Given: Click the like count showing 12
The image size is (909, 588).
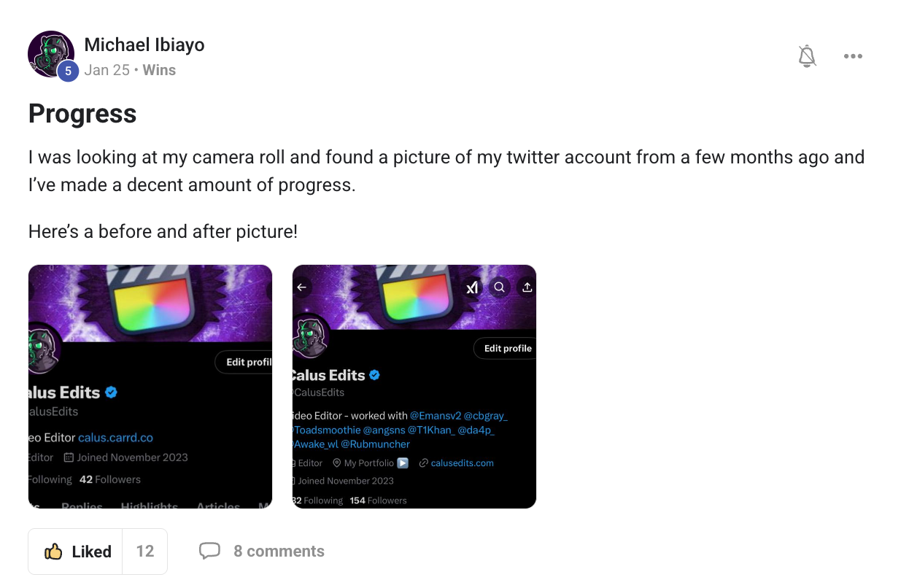Looking at the screenshot, I should tap(145, 552).
